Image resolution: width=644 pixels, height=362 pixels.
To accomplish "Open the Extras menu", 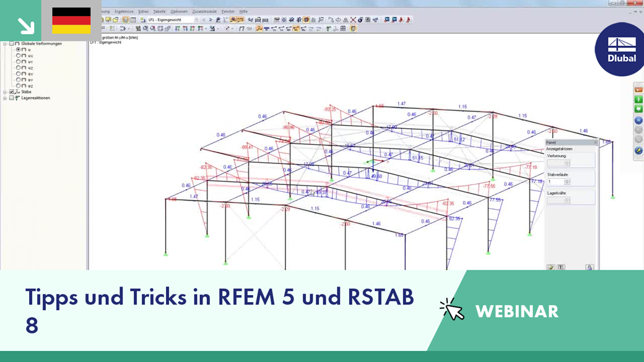I will tap(143, 12).
